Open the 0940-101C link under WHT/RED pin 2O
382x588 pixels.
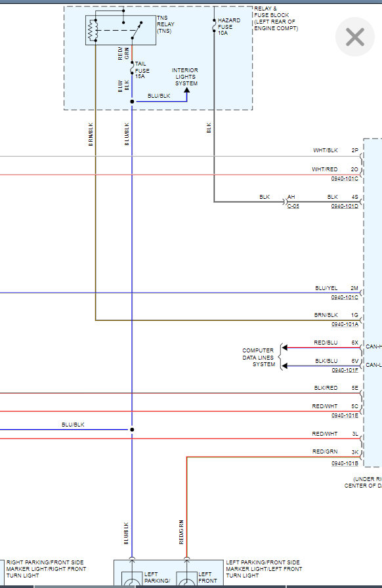[x=345, y=178]
